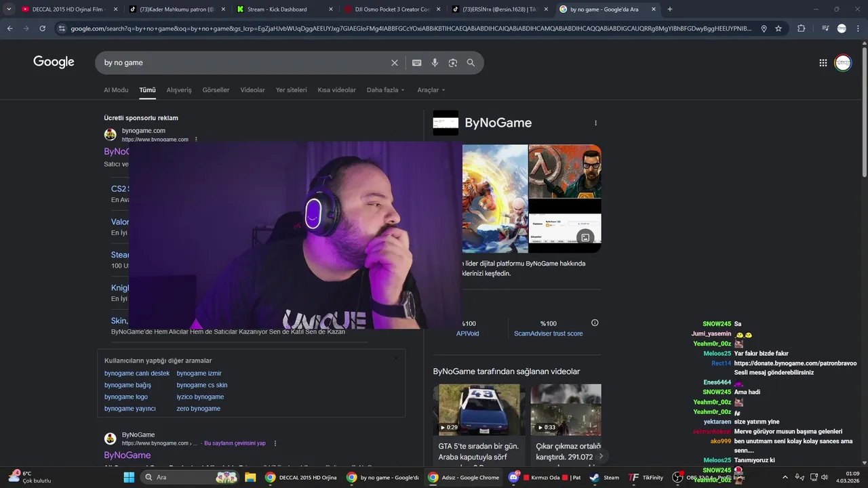The width and height of the screenshot is (868, 488).
Task: Click Bu sayfanın çevirisini yap link
Action: [x=235, y=443]
